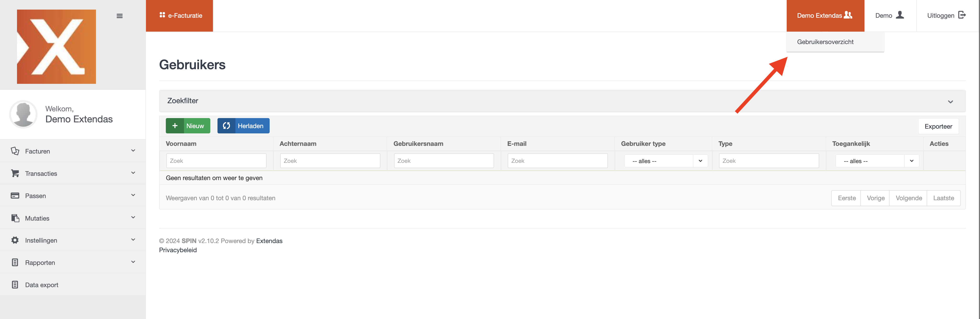Click the user avatar picture

[x=23, y=114]
